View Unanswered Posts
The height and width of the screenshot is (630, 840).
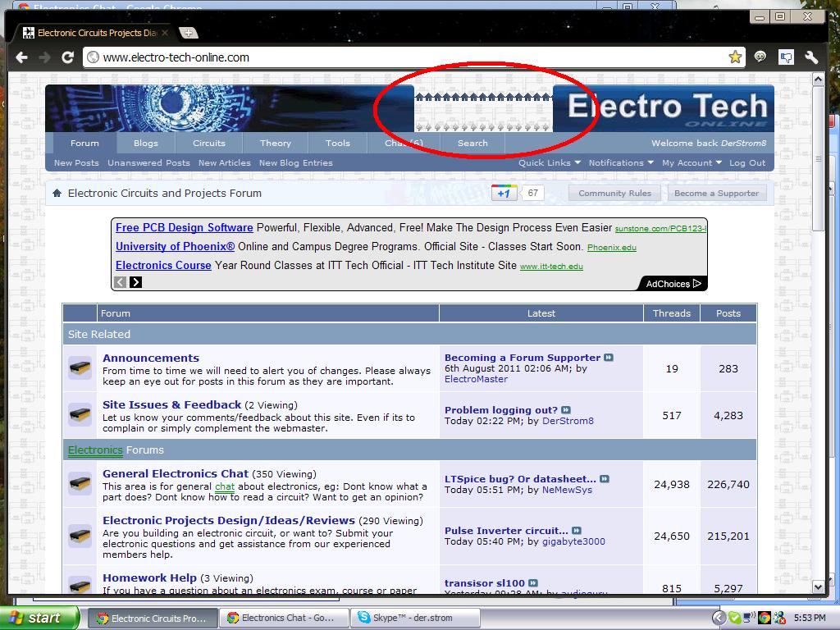click(149, 163)
